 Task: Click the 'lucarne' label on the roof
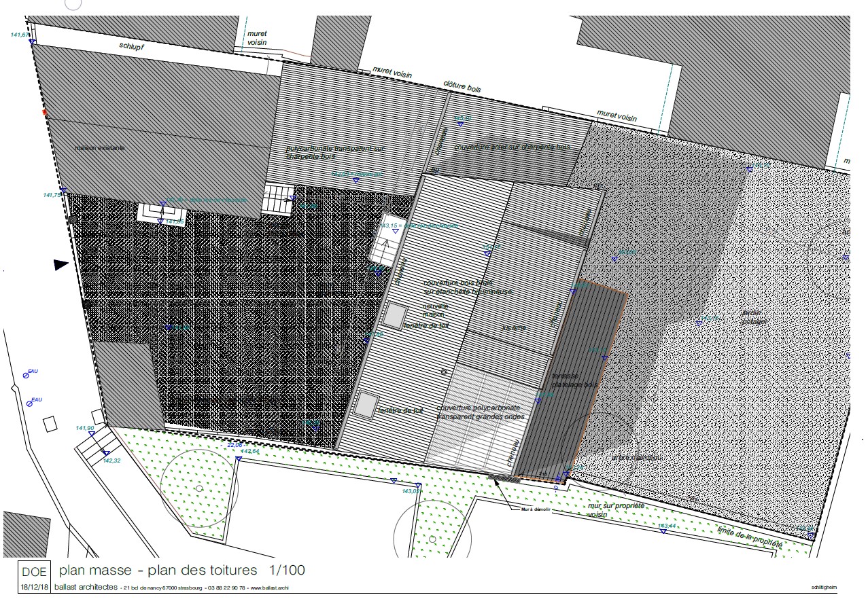(x=514, y=327)
